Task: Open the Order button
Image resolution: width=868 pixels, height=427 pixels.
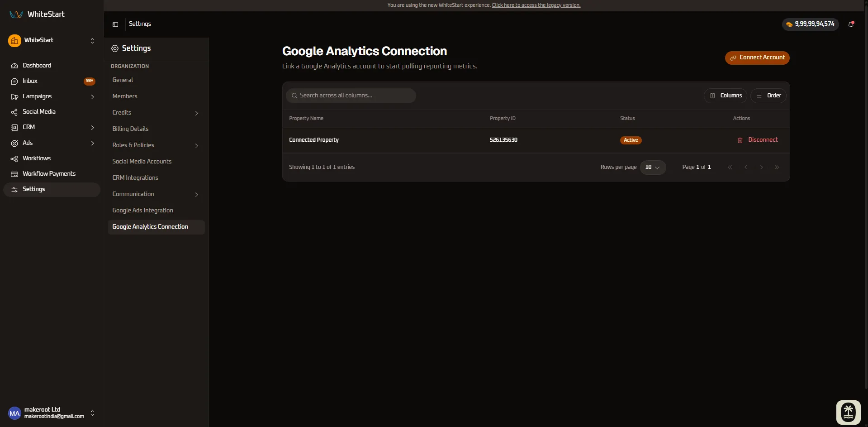Action: tap(768, 96)
